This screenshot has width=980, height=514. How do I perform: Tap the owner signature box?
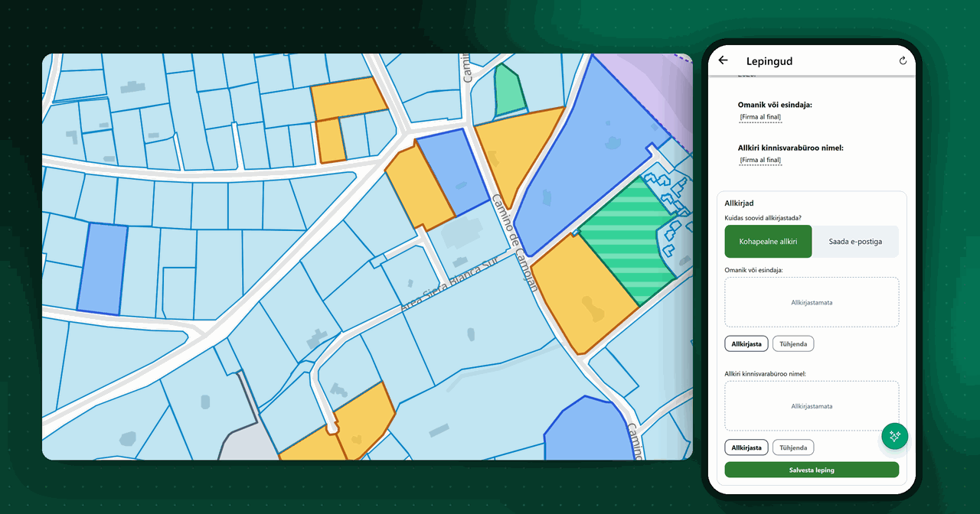[812, 302]
